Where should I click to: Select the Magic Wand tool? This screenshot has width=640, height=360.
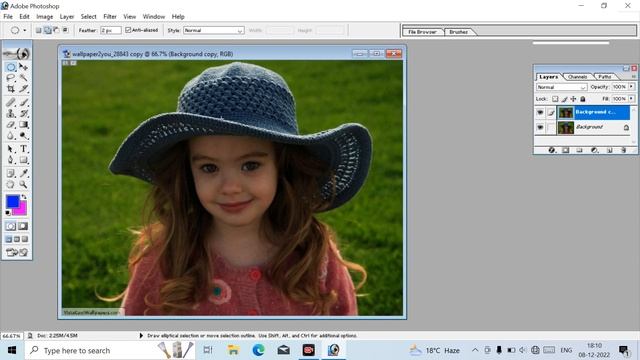coord(23,78)
